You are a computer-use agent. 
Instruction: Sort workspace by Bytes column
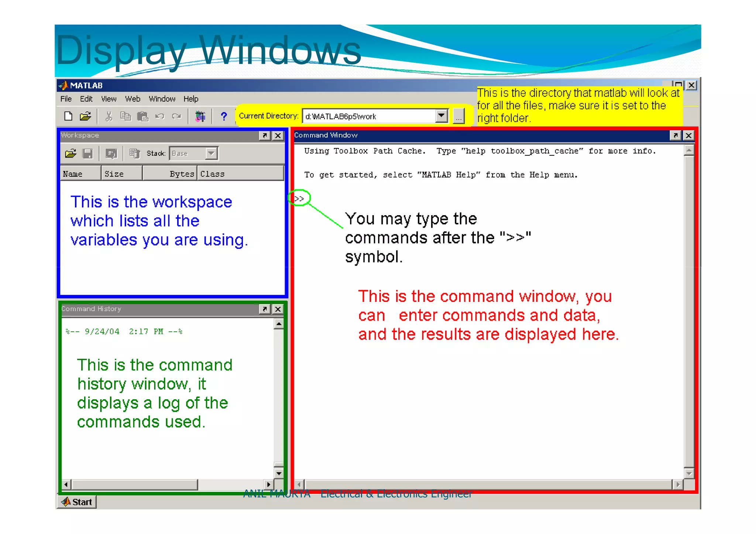(x=170, y=173)
